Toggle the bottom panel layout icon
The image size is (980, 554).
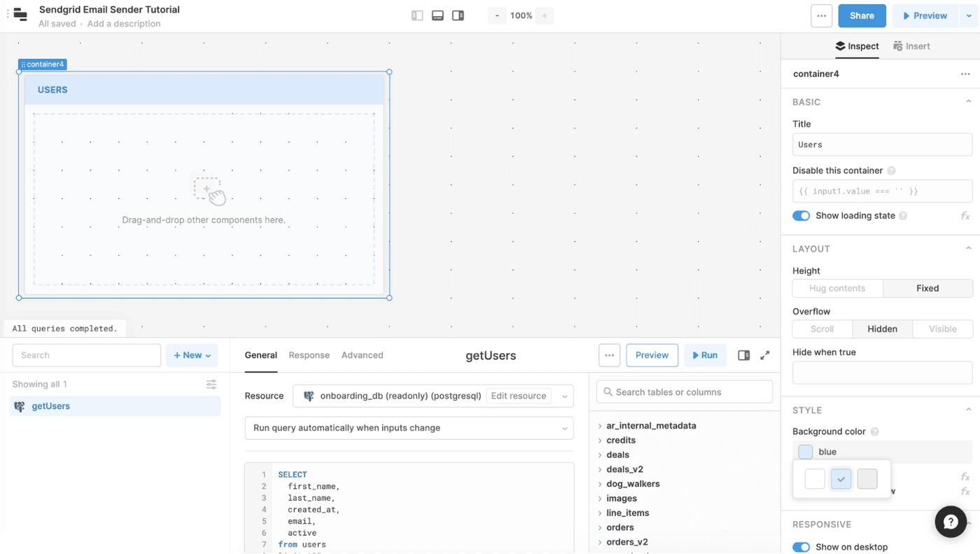tap(437, 15)
